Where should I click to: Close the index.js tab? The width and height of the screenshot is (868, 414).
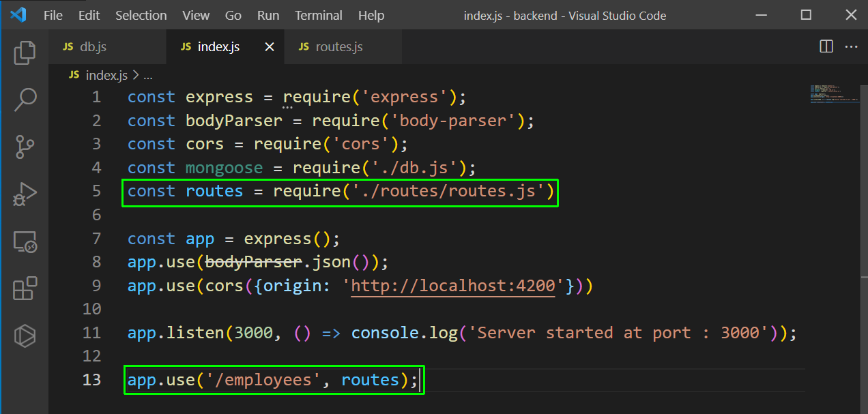[x=270, y=47]
